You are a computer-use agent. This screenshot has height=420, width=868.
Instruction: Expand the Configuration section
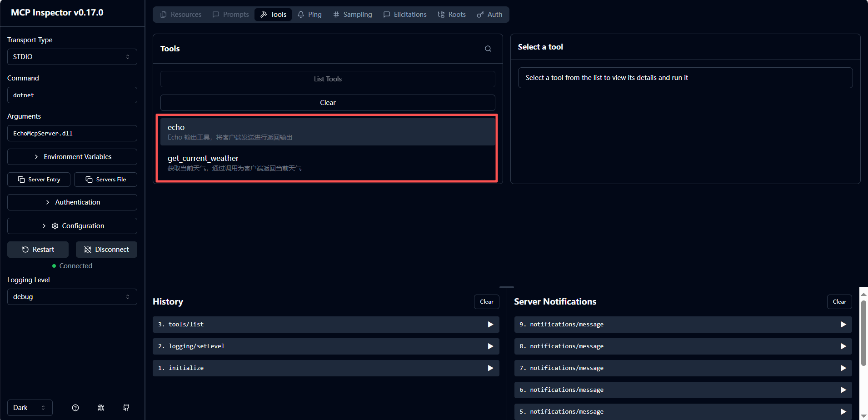coord(72,226)
